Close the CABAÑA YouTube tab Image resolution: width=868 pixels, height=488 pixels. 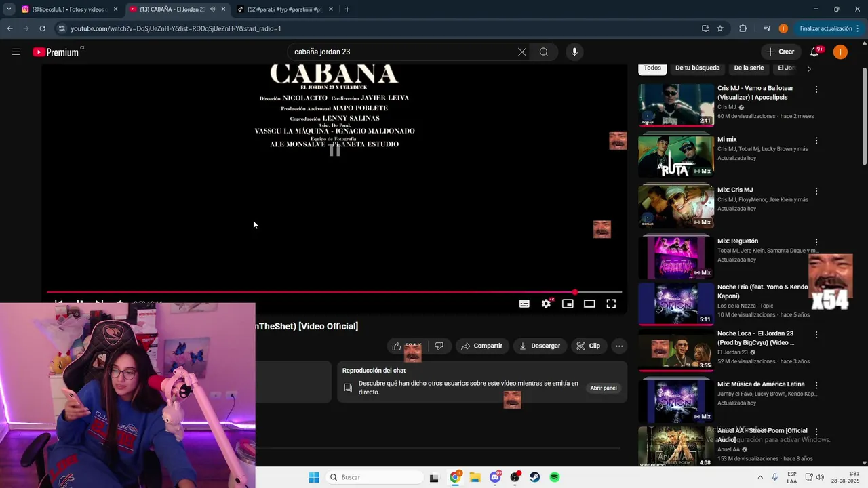[x=223, y=9]
